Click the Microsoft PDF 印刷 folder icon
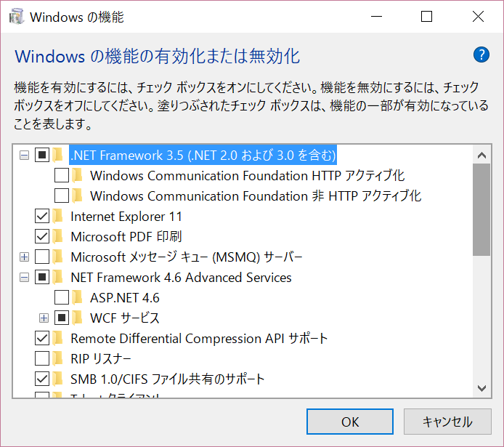This screenshot has height=447, width=504. click(x=58, y=237)
